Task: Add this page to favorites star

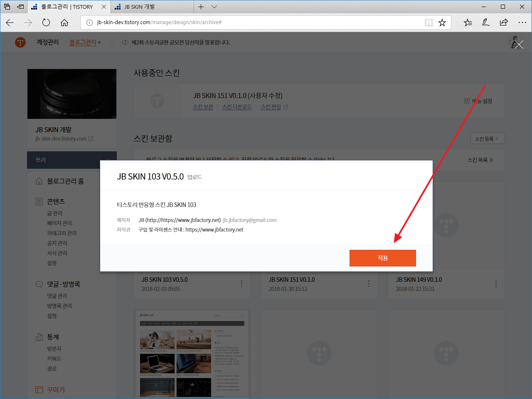Action: [x=442, y=22]
